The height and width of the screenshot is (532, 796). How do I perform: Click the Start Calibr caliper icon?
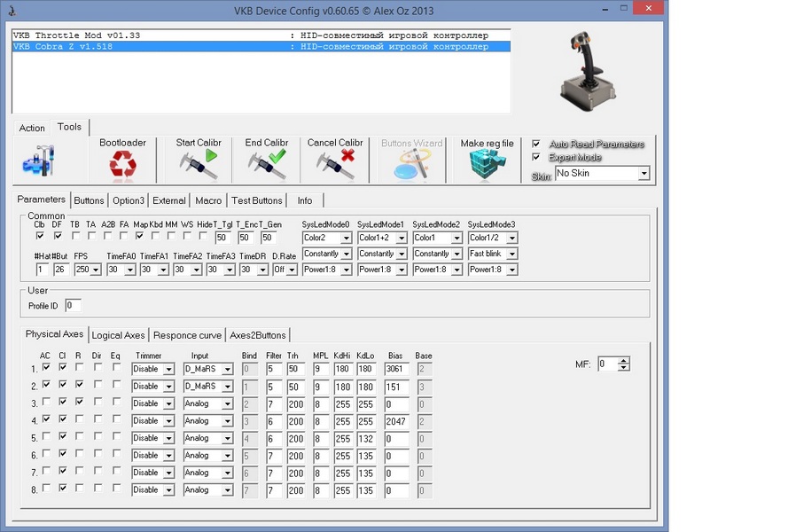199,164
